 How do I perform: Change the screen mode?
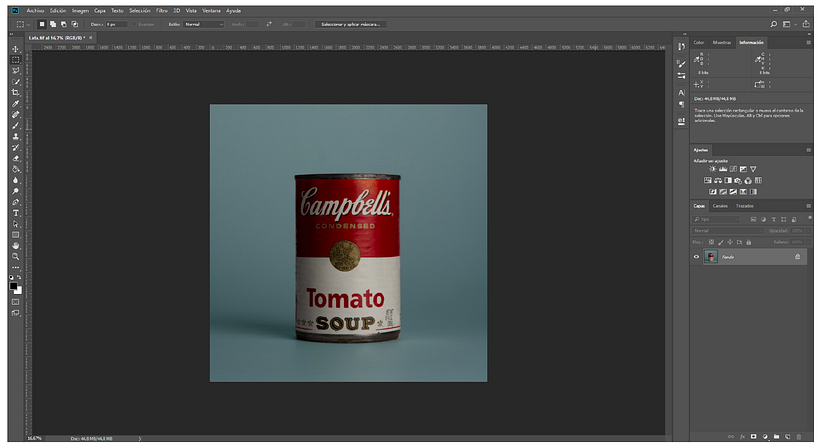click(x=16, y=313)
